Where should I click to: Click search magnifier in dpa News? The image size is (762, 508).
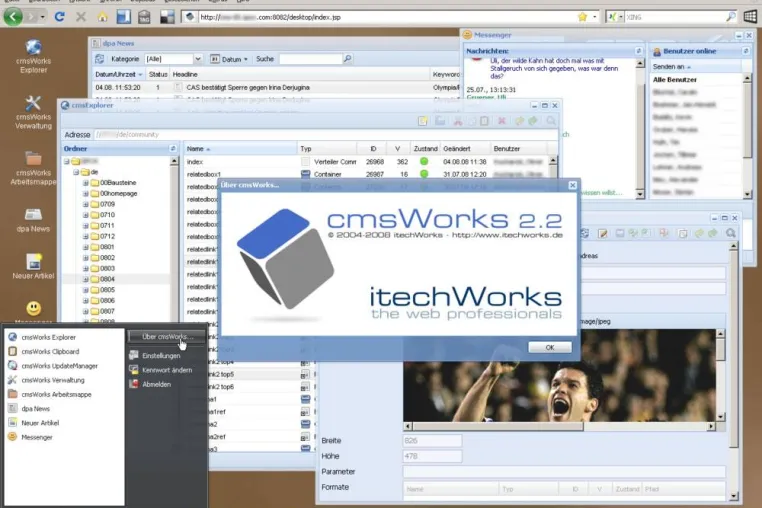click(347, 59)
